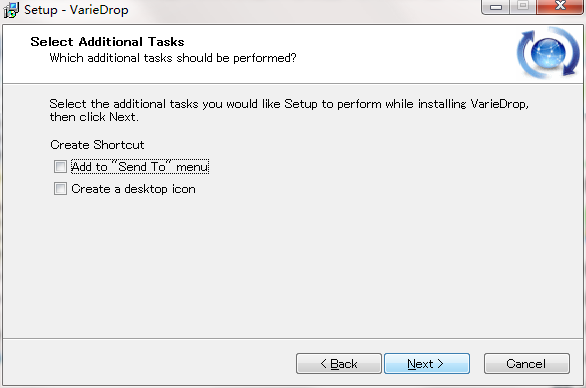Click the "Which additional tasks should be performed?" subtitle
586x388 pixels.
pos(173,58)
